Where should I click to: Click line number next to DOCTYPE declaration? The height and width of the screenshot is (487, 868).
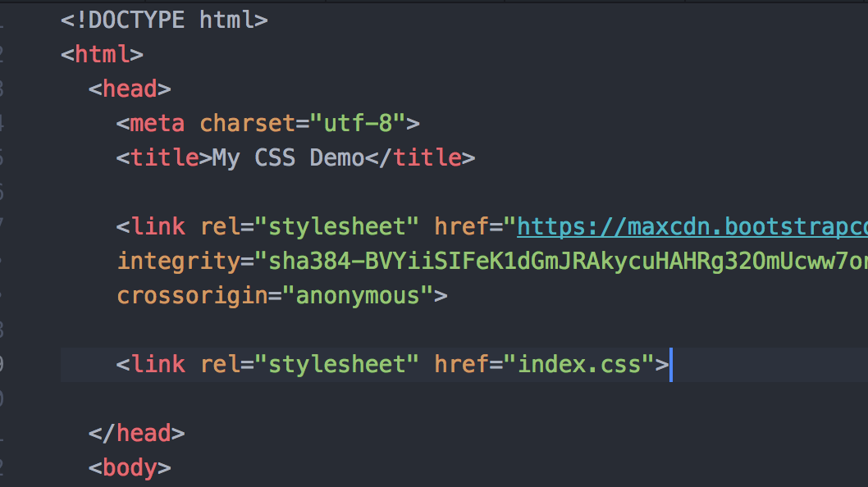[x=2, y=20]
